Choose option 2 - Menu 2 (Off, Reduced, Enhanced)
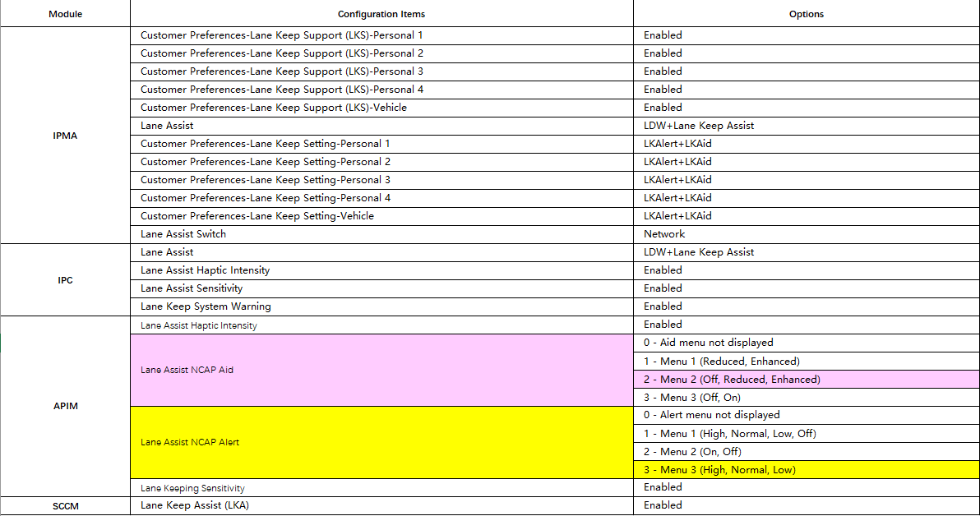 tap(732, 380)
